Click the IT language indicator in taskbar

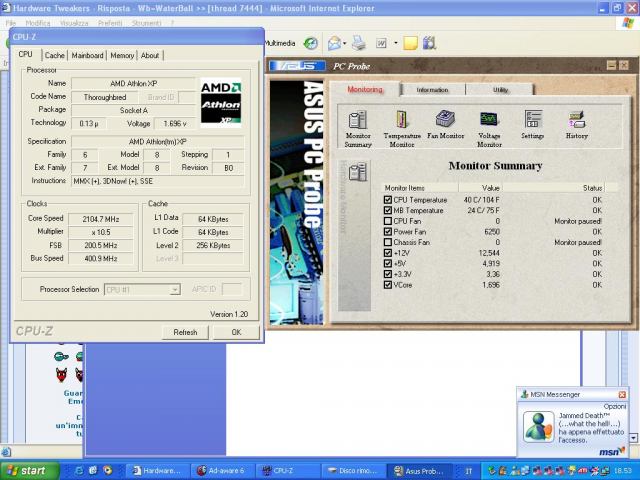pos(469,471)
